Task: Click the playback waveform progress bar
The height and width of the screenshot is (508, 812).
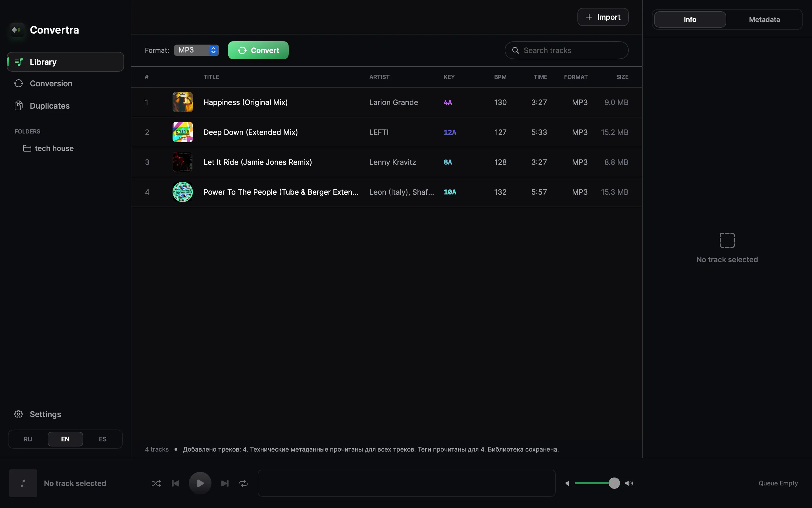Action: pos(406,483)
